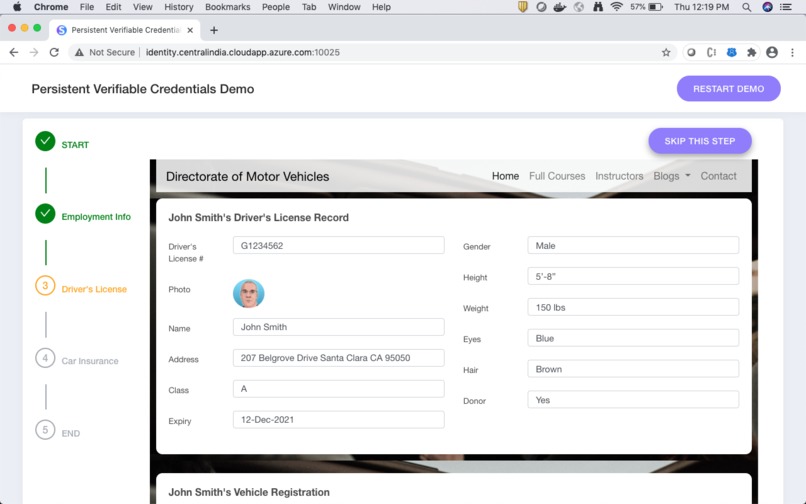Open the Extensions puzzle-piece icon
This screenshot has width=806, height=504.
tap(752, 52)
